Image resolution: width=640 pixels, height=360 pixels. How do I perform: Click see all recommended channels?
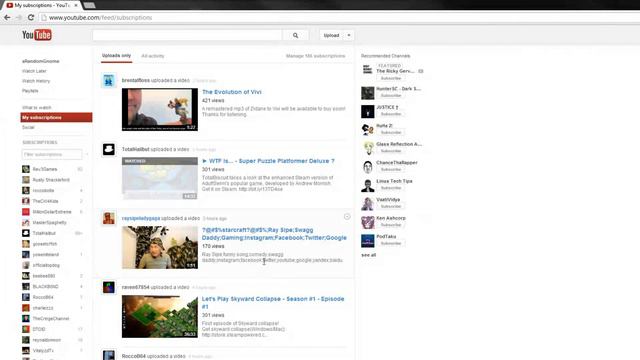[369, 255]
